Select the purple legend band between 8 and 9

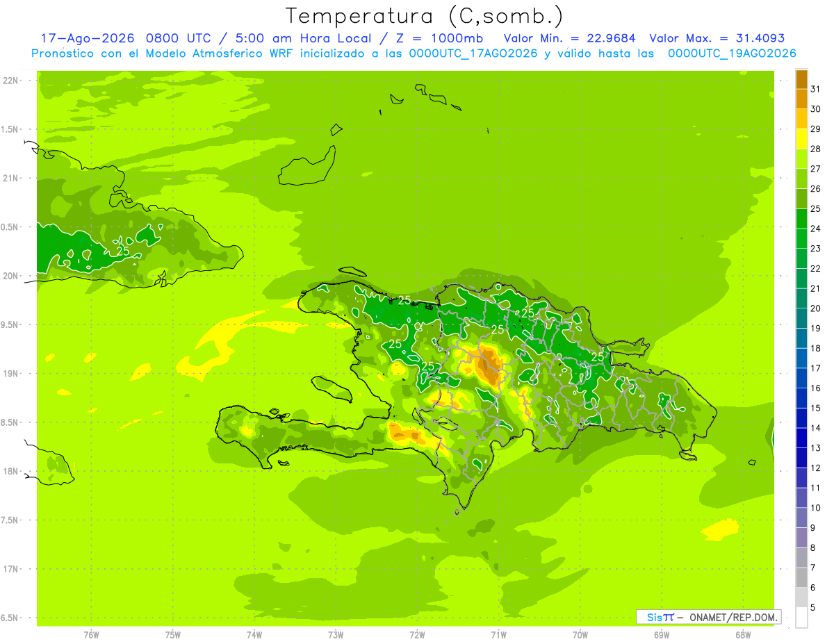[801, 537]
